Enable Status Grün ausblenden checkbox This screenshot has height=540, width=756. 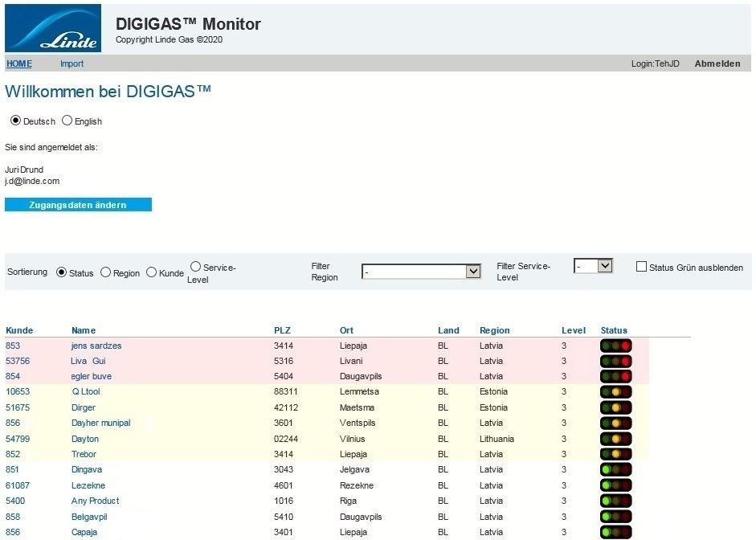coord(641,267)
